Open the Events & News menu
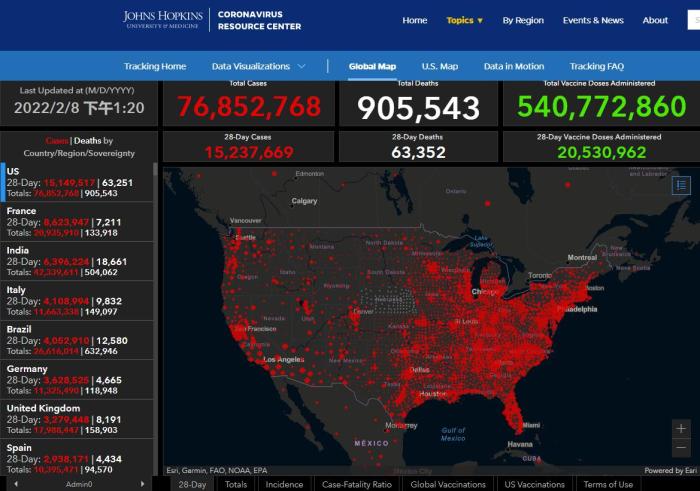Screen dimensions: 700x491 [x=592, y=20]
